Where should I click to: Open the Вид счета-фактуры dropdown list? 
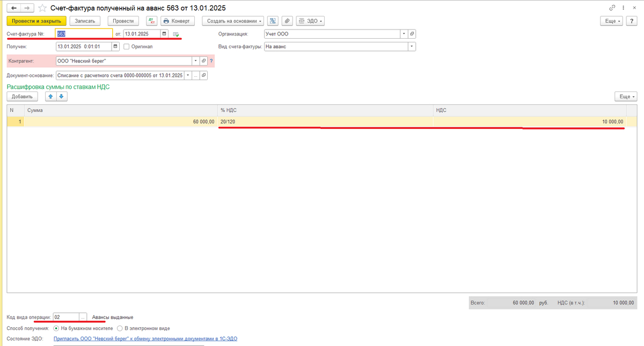[412, 47]
